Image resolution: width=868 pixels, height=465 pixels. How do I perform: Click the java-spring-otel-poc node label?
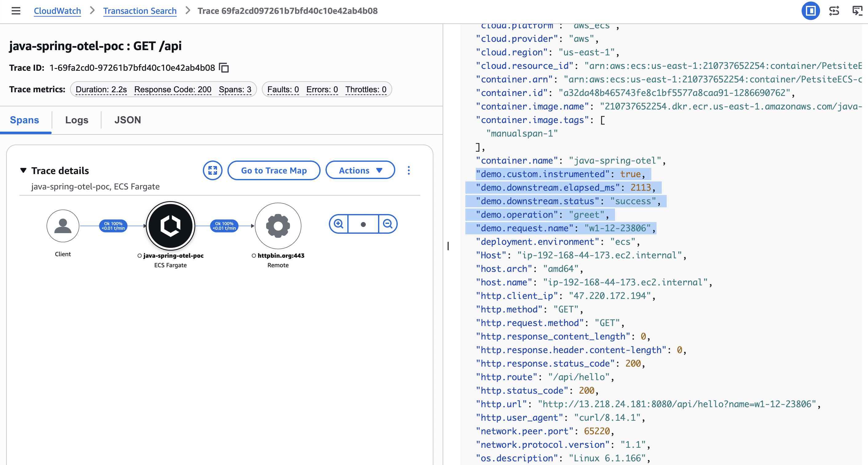point(174,256)
